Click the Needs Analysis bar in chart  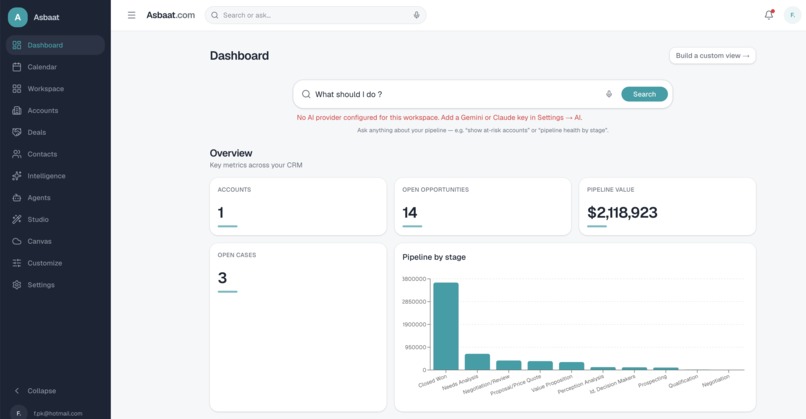[x=477, y=362]
